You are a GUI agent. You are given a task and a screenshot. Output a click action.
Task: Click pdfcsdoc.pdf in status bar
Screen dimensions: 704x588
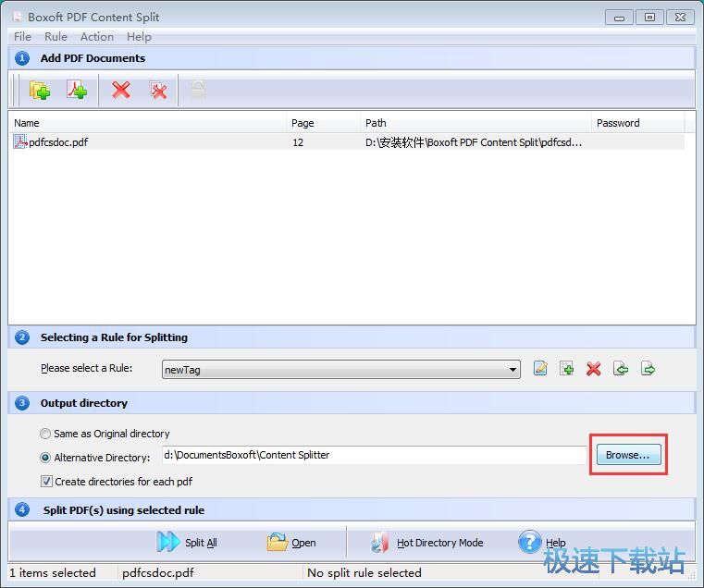pyautogui.click(x=157, y=572)
